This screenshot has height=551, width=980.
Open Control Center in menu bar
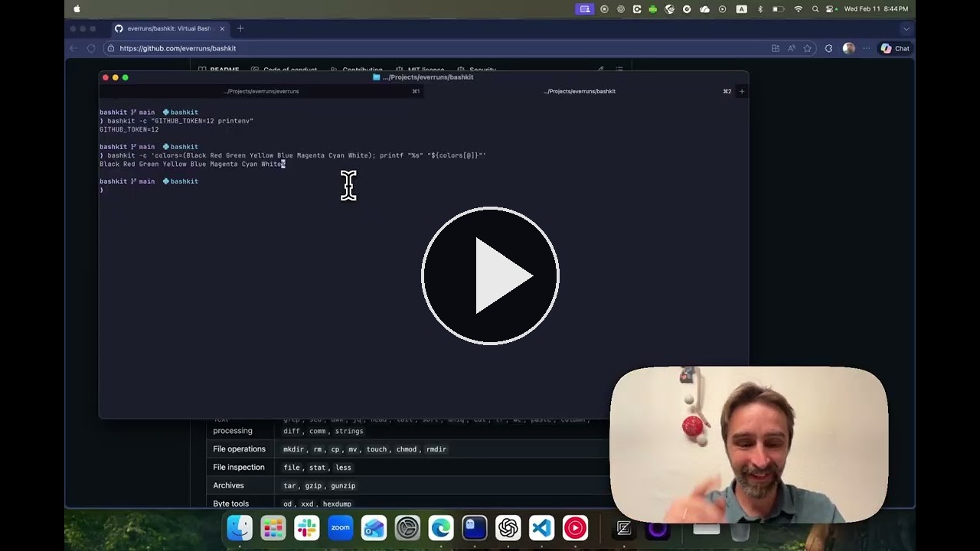click(x=831, y=9)
